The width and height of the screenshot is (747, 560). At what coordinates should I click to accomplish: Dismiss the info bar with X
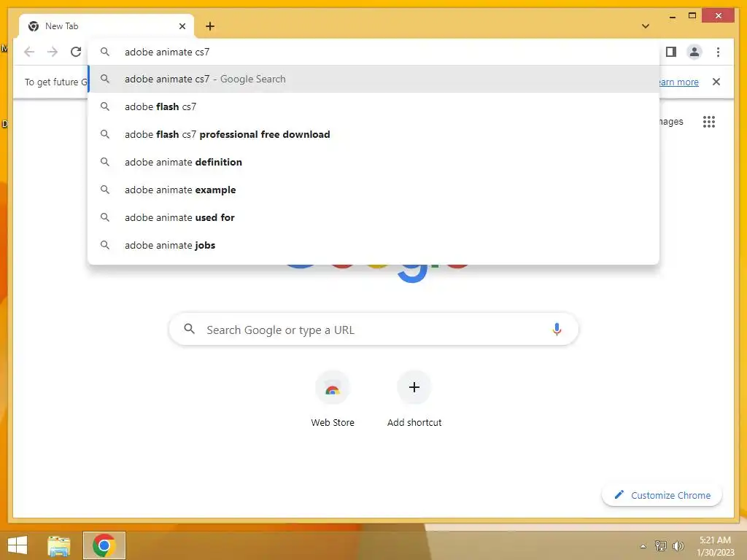pos(716,82)
